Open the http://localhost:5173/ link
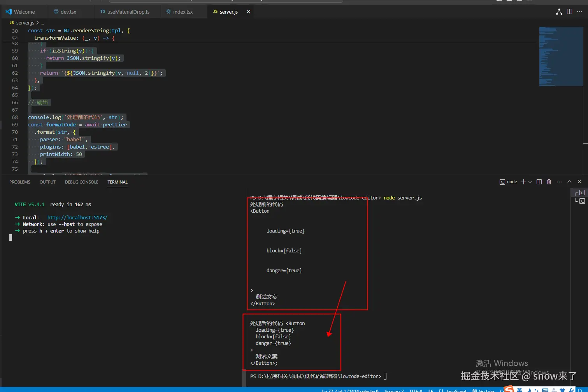This screenshot has height=392, width=588. [x=77, y=218]
